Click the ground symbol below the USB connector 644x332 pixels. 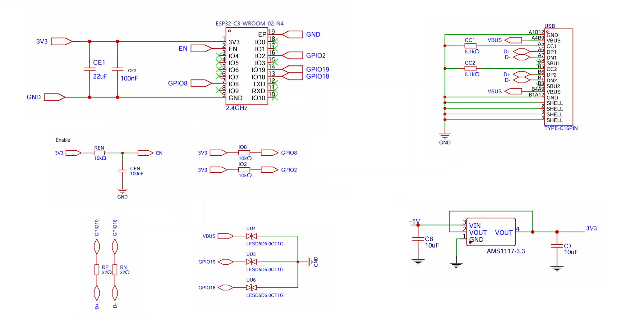tap(445, 136)
